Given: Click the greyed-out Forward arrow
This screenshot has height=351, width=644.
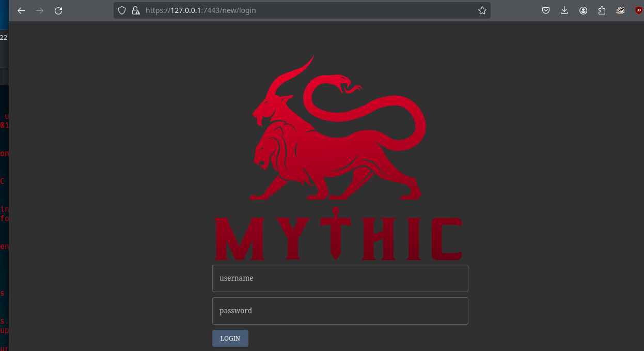Looking at the screenshot, I should point(40,10).
